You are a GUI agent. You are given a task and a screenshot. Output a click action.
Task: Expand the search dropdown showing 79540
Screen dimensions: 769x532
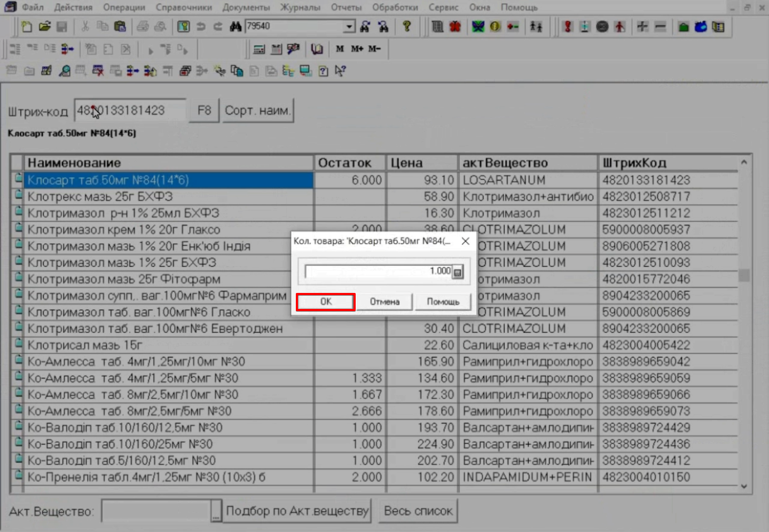point(349,26)
